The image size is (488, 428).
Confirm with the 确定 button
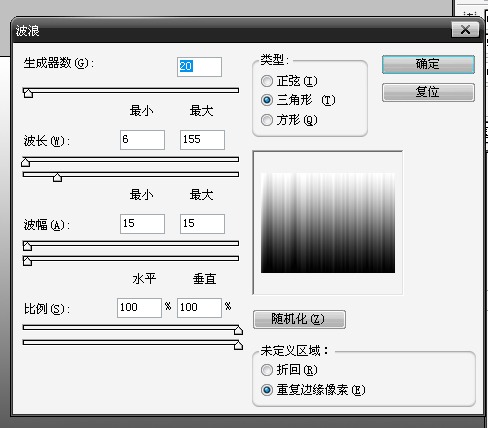428,64
